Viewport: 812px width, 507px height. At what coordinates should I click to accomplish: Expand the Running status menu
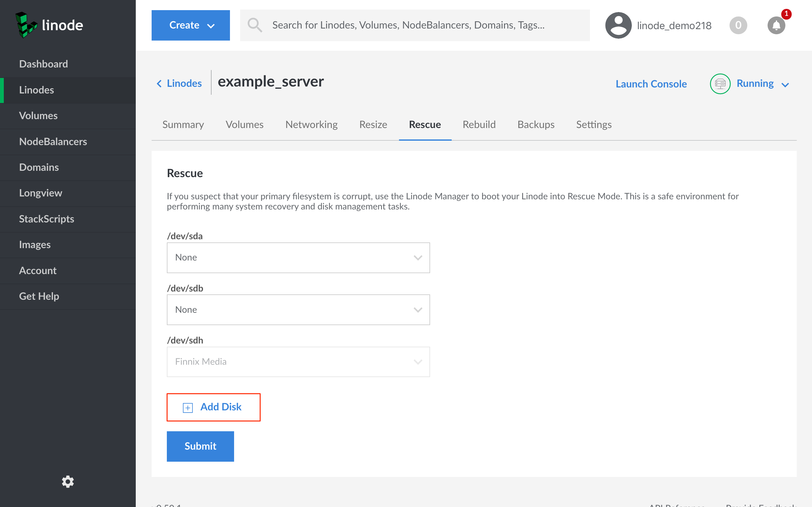(x=762, y=84)
